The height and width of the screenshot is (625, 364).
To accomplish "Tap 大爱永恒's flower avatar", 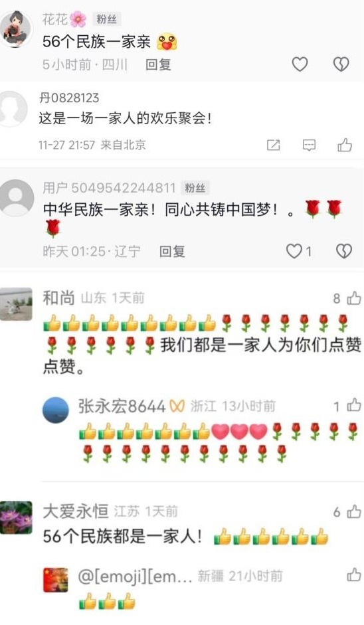I will pos(16,517).
